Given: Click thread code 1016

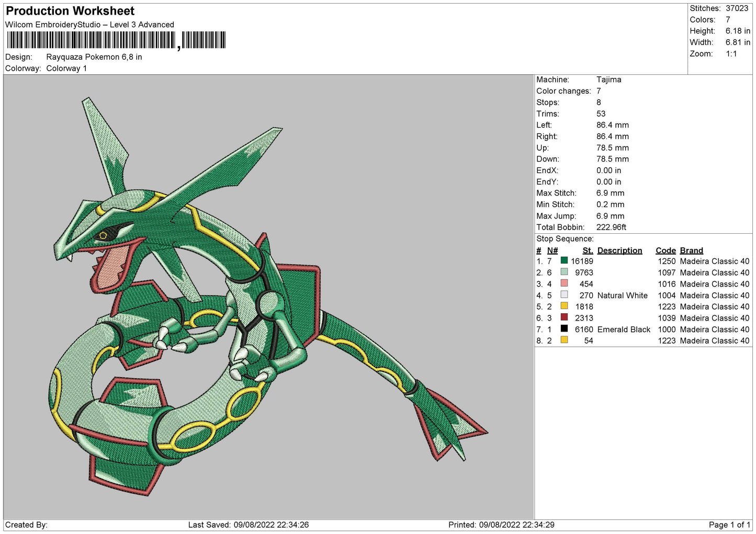Looking at the screenshot, I should click(x=667, y=284).
